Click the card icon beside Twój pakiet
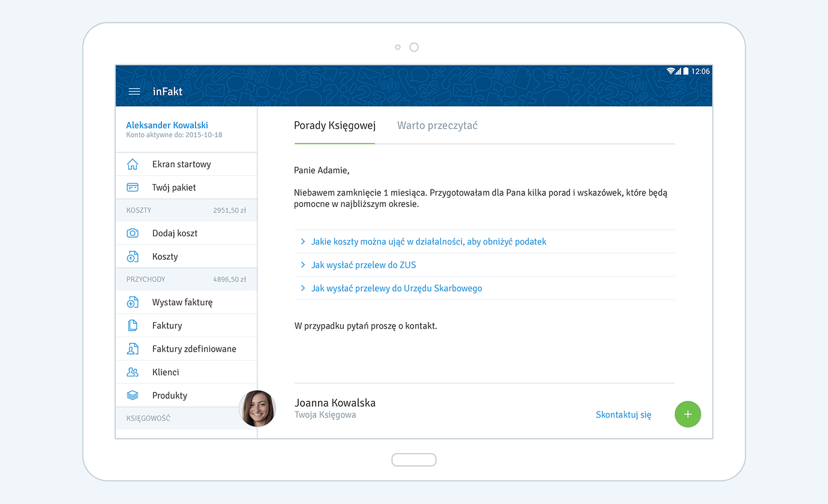This screenshot has width=828, height=504. pos(133,187)
